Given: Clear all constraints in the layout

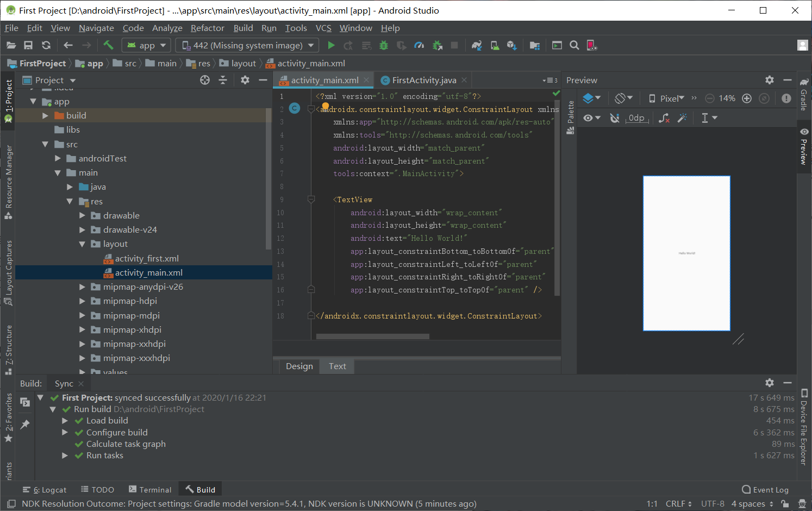Looking at the screenshot, I should pyautogui.click(x=664, y=117).
